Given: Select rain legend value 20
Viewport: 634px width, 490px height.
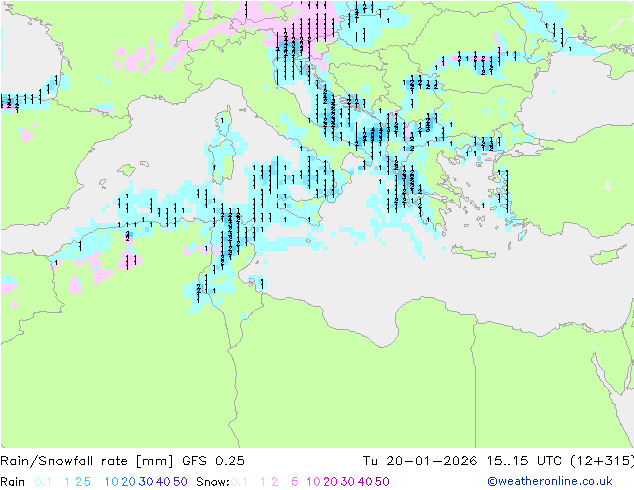Looking at the screenshot, I should (128, 482).
